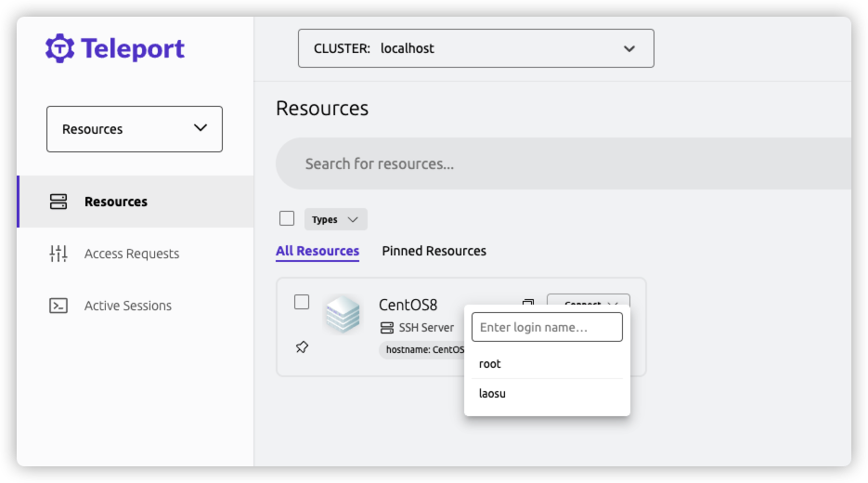The image size is (868, 483).
Task: Copy the CentOS8 name via copy icon
Action: click(x=528, y=303)
